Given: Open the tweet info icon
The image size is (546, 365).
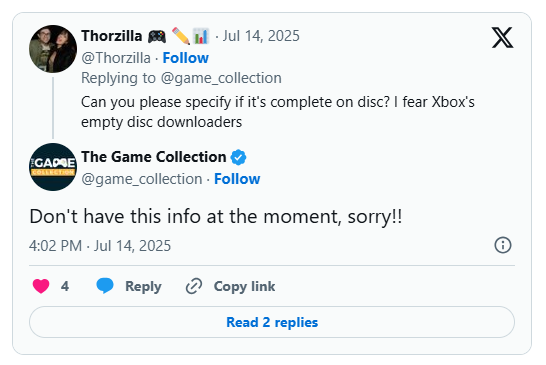Looking at the screenshot, I should click(x=503, y=245).
